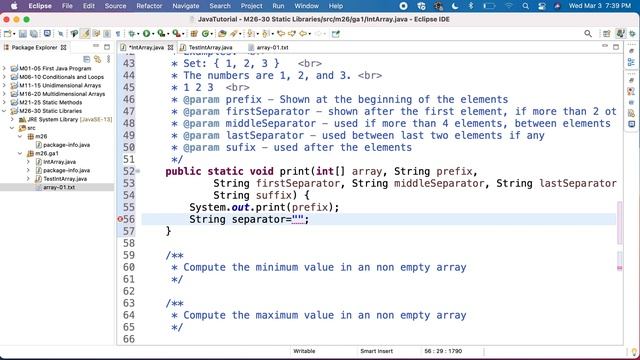Screen dimensions: 640x360
Task: Toggle Show Whitespace Characters toolbar icon
Action: (x=118, y=34)
